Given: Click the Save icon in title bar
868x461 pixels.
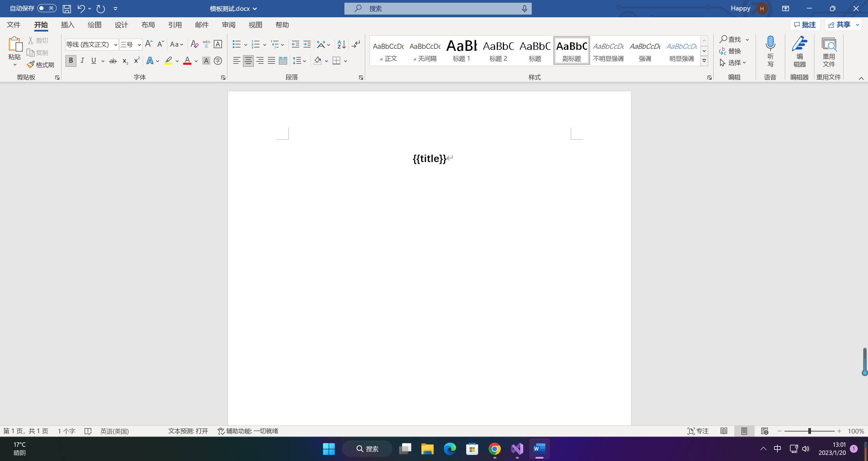Looking at the screenshot, I should click(x=67, y=9).
